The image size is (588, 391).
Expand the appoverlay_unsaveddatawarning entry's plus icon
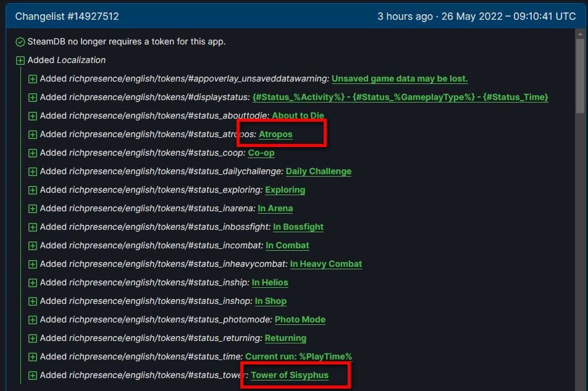[x=33, y=79]
